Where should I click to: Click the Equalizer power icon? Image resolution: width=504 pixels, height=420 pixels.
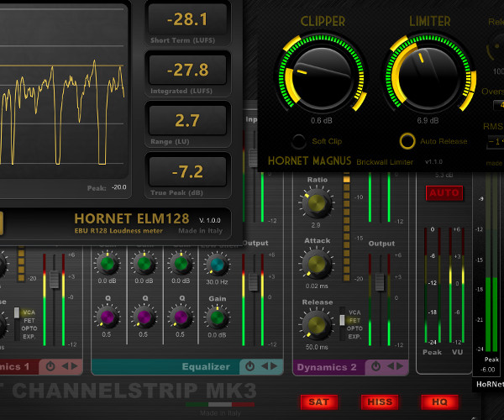pos(249,366)
